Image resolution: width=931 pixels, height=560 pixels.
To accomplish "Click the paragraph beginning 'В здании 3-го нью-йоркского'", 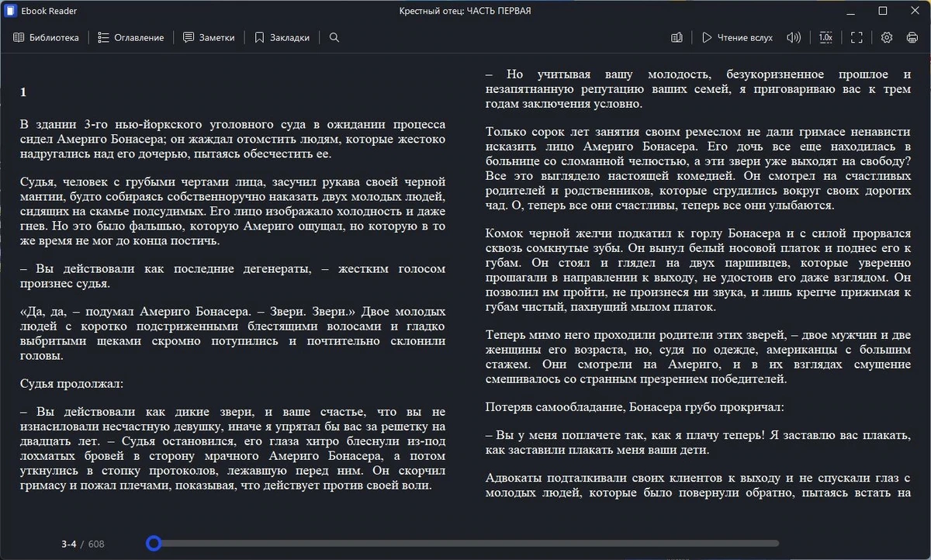I will [x=233, y=139].
